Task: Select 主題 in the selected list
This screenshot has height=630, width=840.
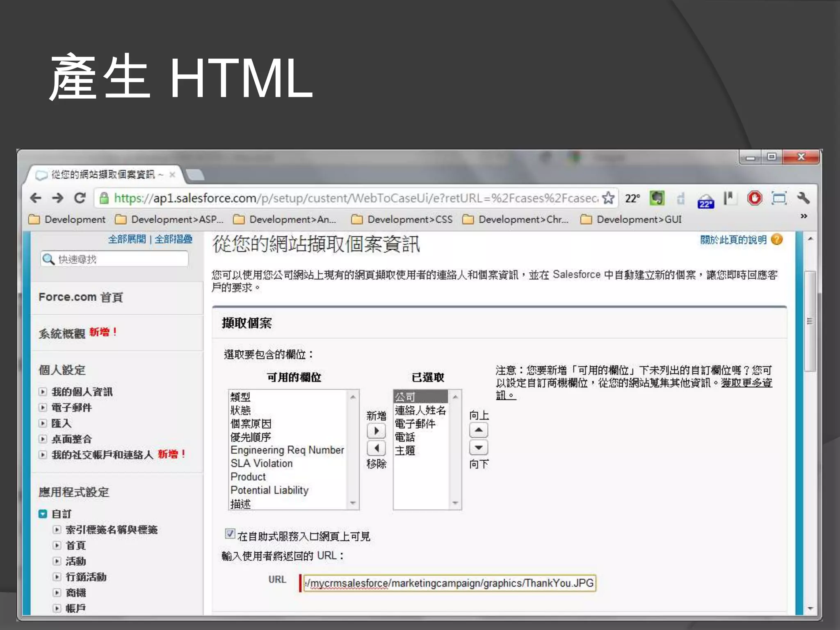Action: click(x=420, y=451)
